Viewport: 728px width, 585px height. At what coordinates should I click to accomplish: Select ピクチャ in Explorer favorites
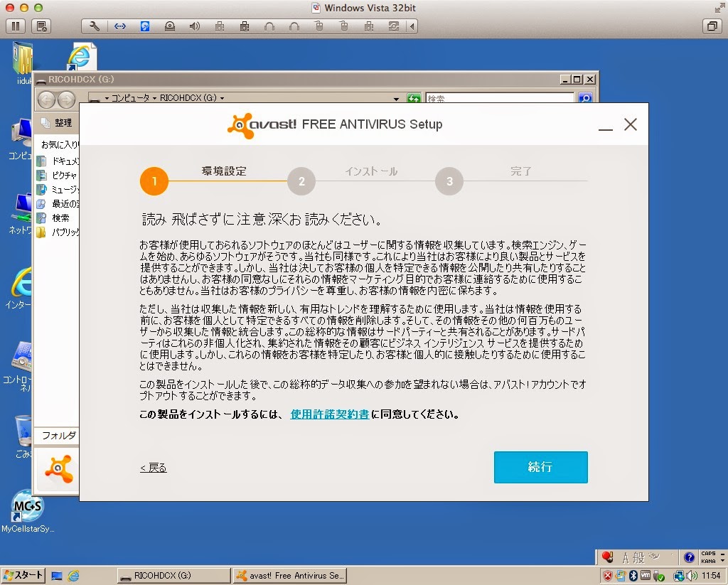pyautogui.click(x=58, y=175)
